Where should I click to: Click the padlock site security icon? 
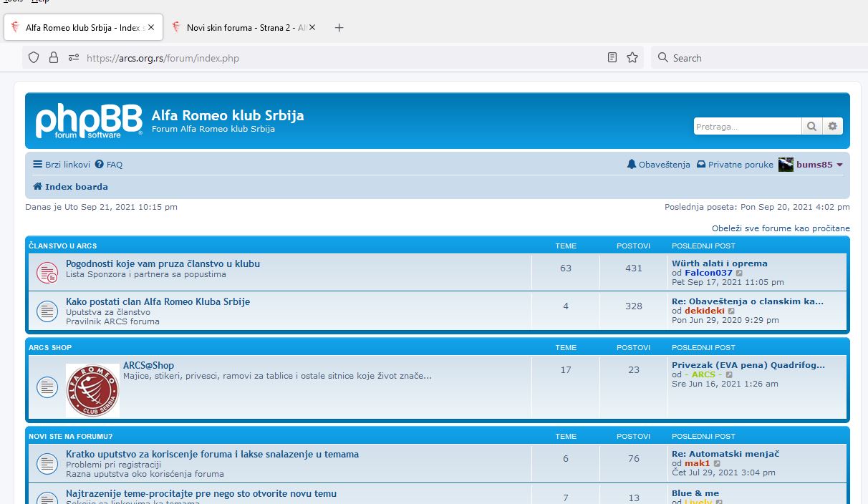pos(53,58)
